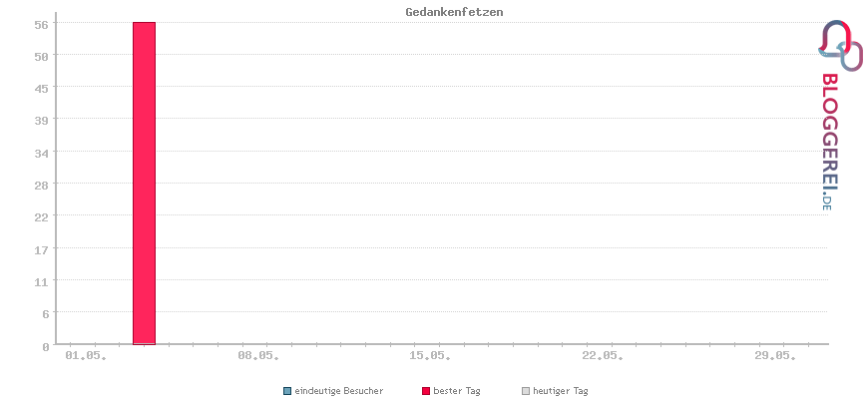This screenshot has height=399, width=868.
Task: Click the 01.05. date axis label
Action: coord(86,356)
